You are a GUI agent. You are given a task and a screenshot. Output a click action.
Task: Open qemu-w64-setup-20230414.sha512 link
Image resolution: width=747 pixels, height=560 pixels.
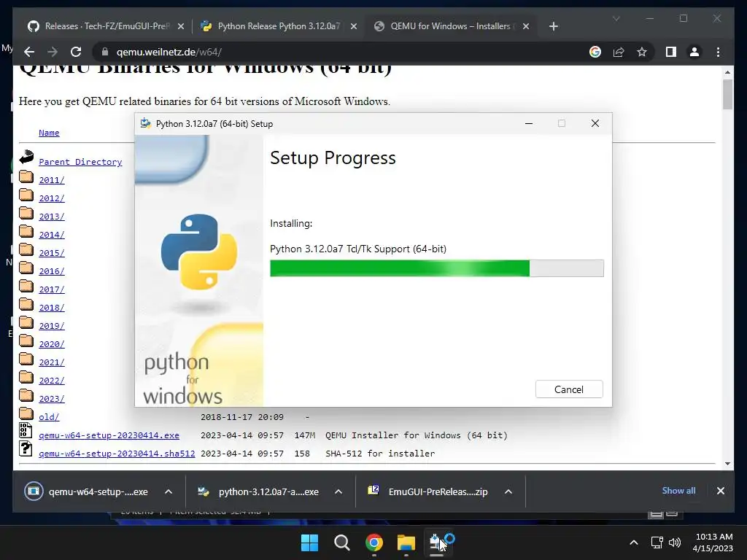pos(117,454)
